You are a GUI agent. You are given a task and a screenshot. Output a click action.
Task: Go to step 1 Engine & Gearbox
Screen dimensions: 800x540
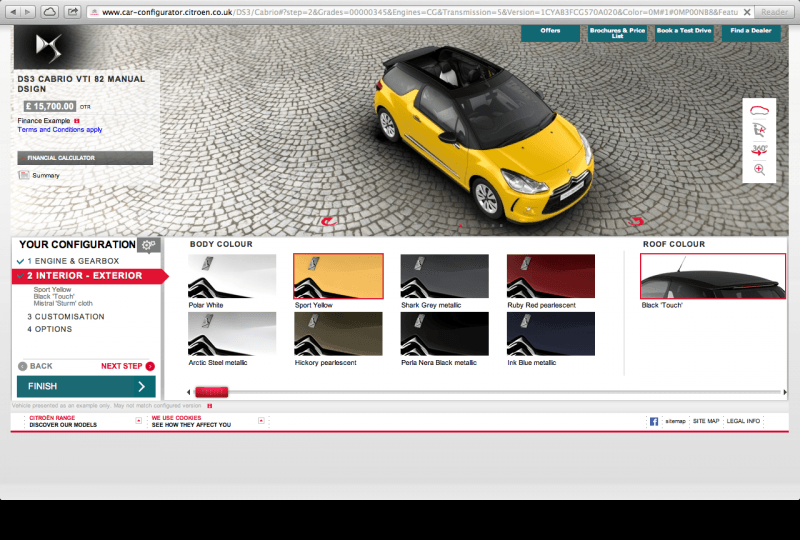73,261
